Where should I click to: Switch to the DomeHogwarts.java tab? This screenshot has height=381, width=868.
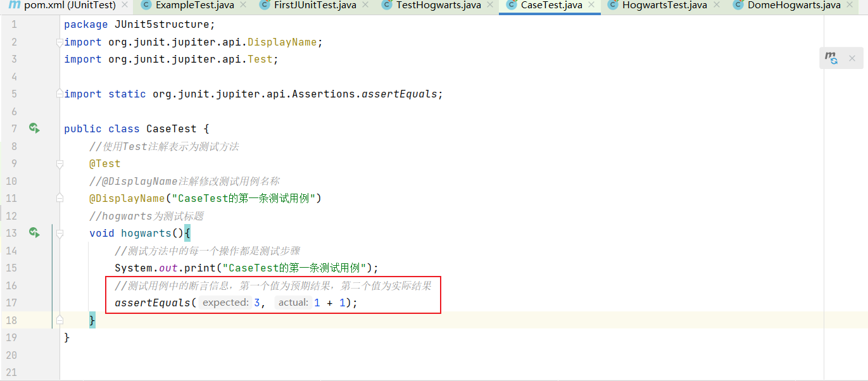coord(785,6)
